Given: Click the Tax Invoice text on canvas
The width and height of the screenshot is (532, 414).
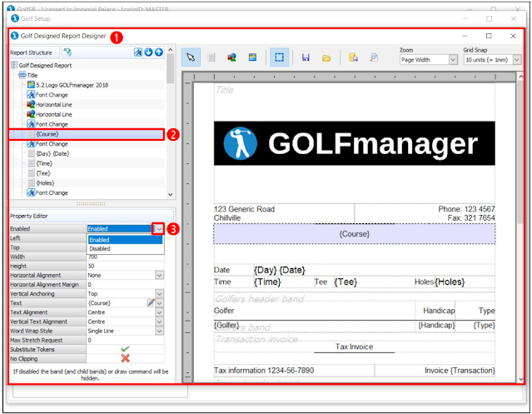Looking at the screenshot, I should point(354,347).
